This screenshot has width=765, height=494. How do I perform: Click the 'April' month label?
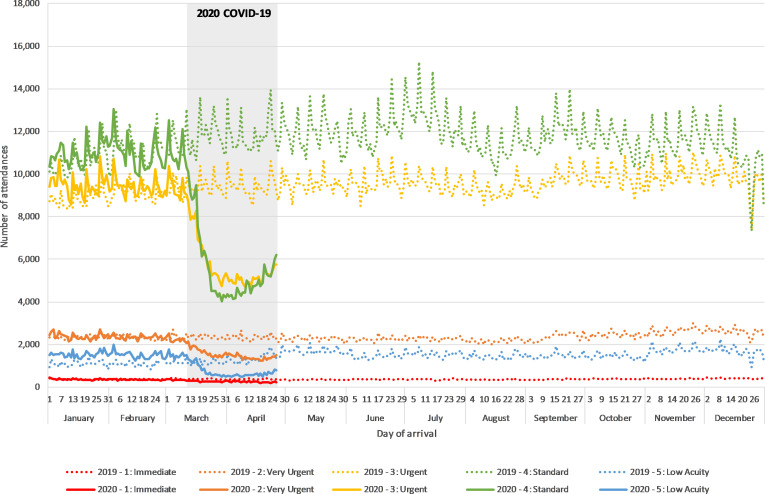point(256,418)
